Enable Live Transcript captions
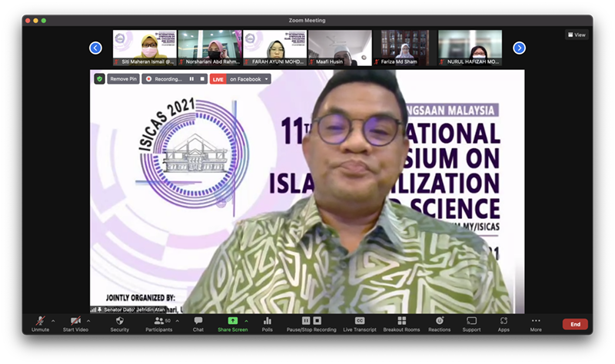Viewport: 615px width, 364px height. pyautogui.click(x=359, y=322)
